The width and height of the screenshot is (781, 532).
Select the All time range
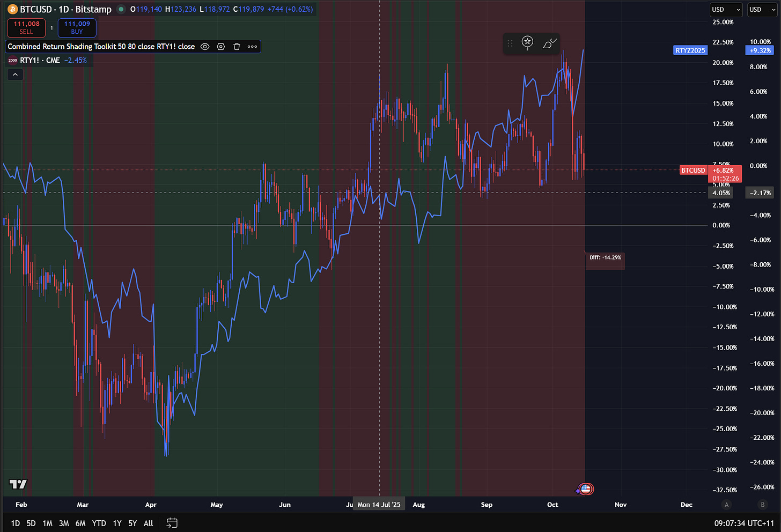tap(149, 523)
